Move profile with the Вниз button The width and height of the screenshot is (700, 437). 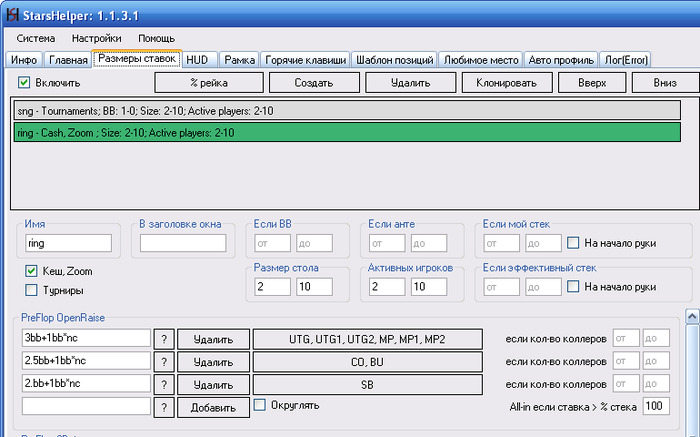(x=665, y=83)
